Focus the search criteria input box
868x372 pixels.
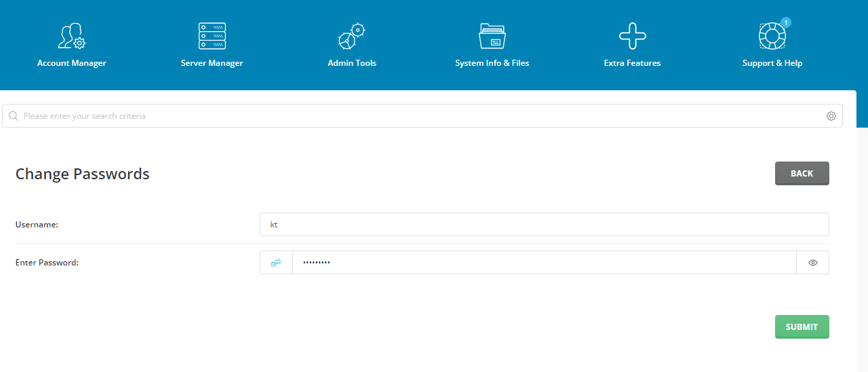(420, 116)
